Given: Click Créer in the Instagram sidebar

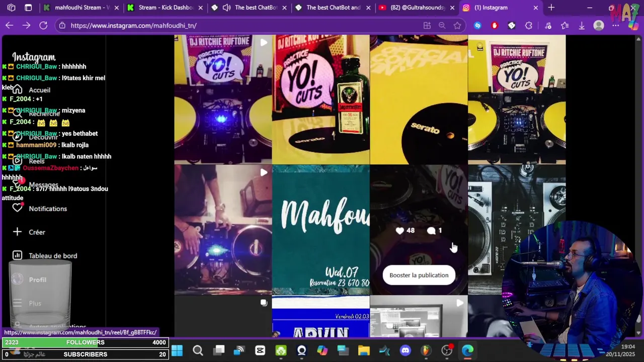Looking at the screenshot, I should point(37,232).
